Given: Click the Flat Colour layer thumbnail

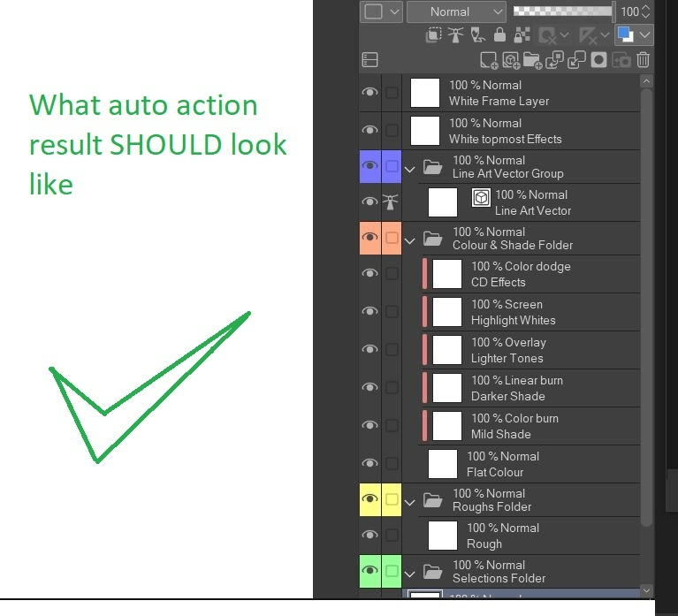Looking at the screenshot, I should [x=442, y=464].
